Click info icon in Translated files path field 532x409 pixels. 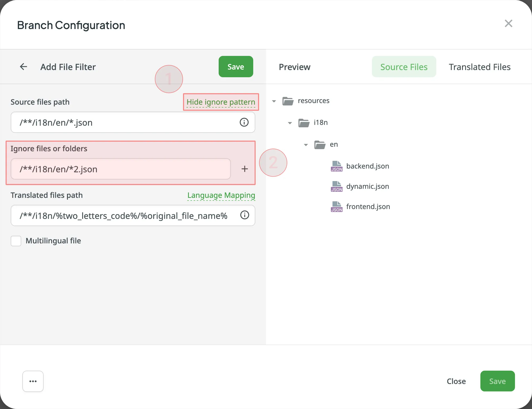coord(244,215)
